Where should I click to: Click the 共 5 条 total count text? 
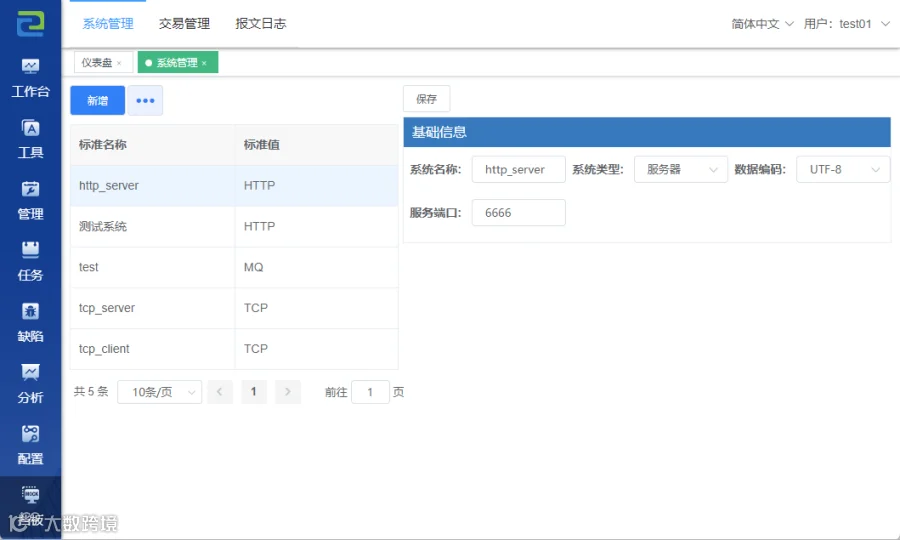(91, 391)
